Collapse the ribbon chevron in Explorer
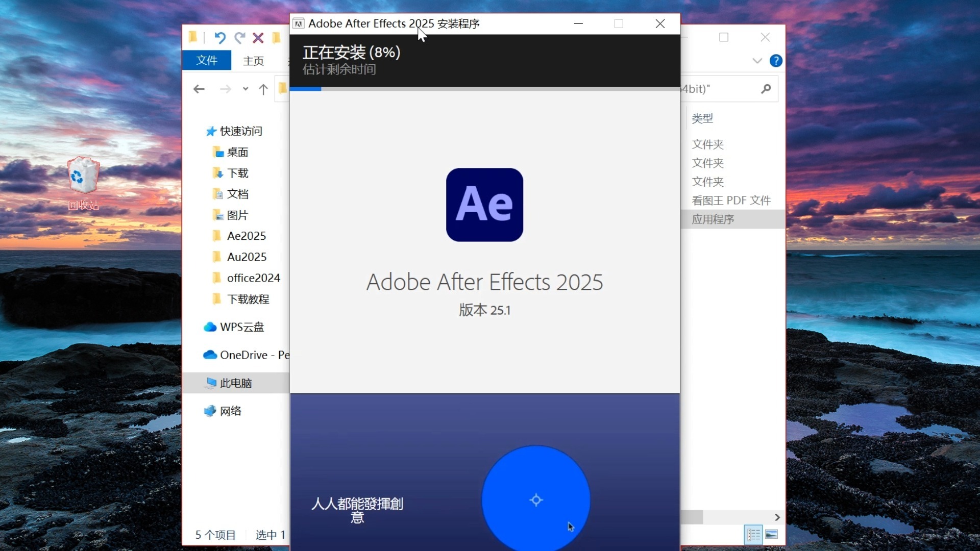Screen dimensions: 980x551 point(757,61)
